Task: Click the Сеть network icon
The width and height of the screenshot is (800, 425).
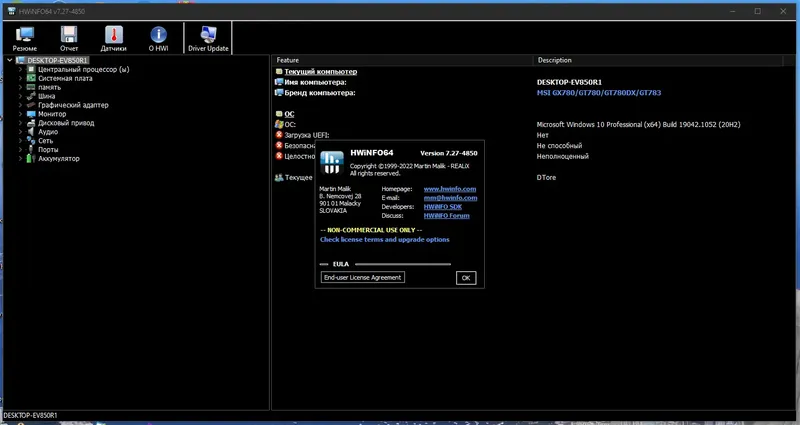Action: 31,141
